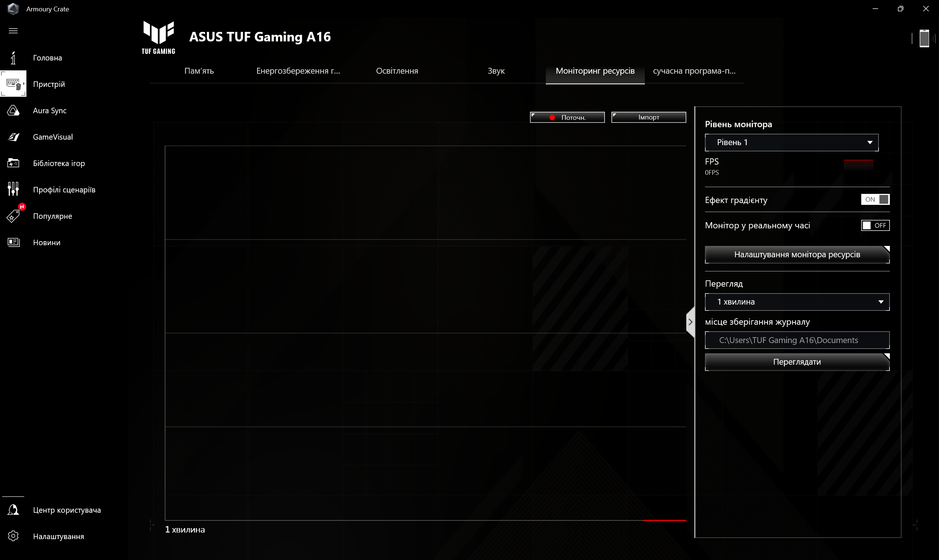Click the журналу log file path input field
939x560 pixels.
pos(798,340)
